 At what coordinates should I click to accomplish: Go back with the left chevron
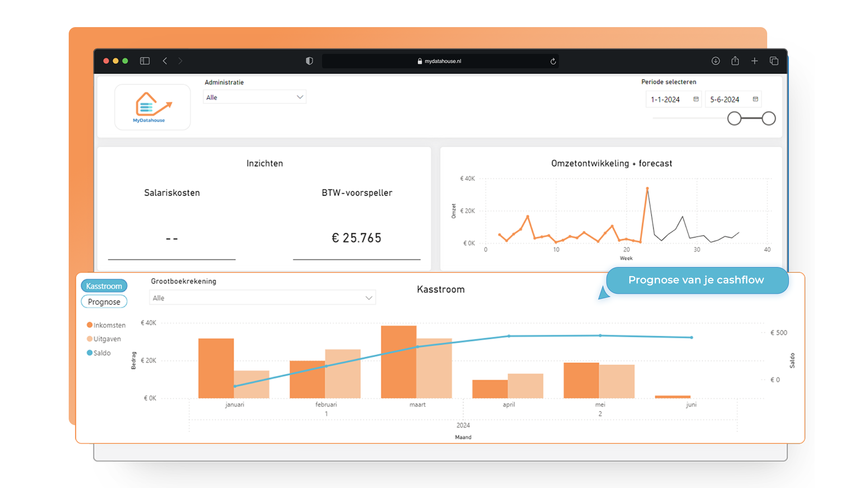point(165,61)
